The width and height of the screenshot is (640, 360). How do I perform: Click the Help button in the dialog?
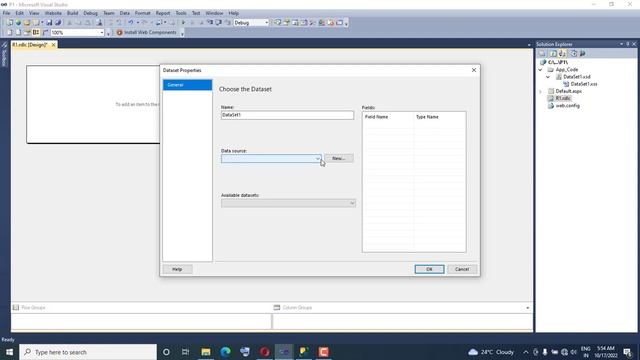(x=177, y=269)
